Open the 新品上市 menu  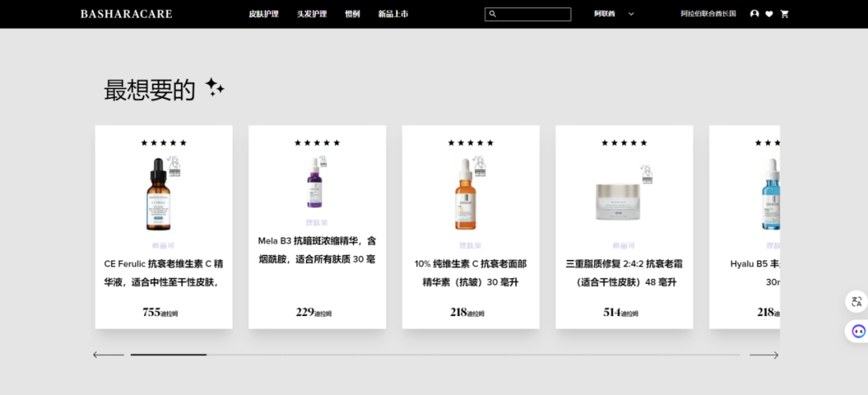pyautogui.click(x=393, y=14)
